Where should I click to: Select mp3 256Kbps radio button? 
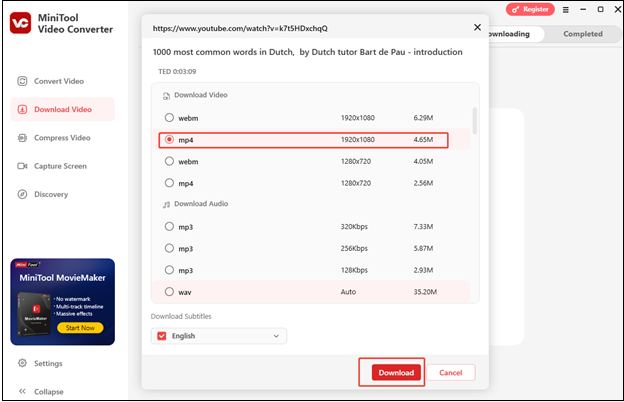pyautogui.click(x=169, y=248)
